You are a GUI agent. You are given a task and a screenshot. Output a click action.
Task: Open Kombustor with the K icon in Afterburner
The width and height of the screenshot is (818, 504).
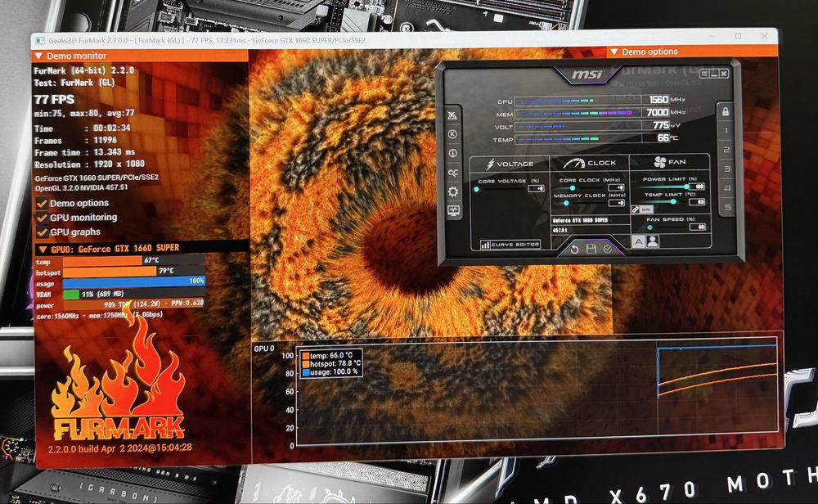[x=452, y=134]
